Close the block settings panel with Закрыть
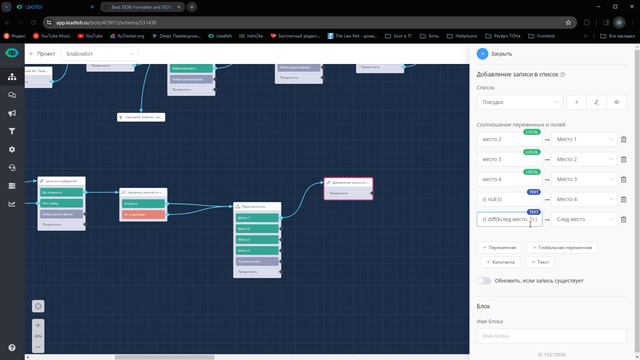The width and height of the screenshot is (640, 360). [494, 54]
